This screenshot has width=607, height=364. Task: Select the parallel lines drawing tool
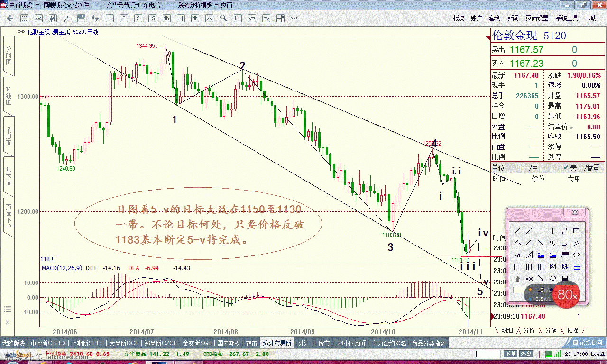(x=576, y=243)
